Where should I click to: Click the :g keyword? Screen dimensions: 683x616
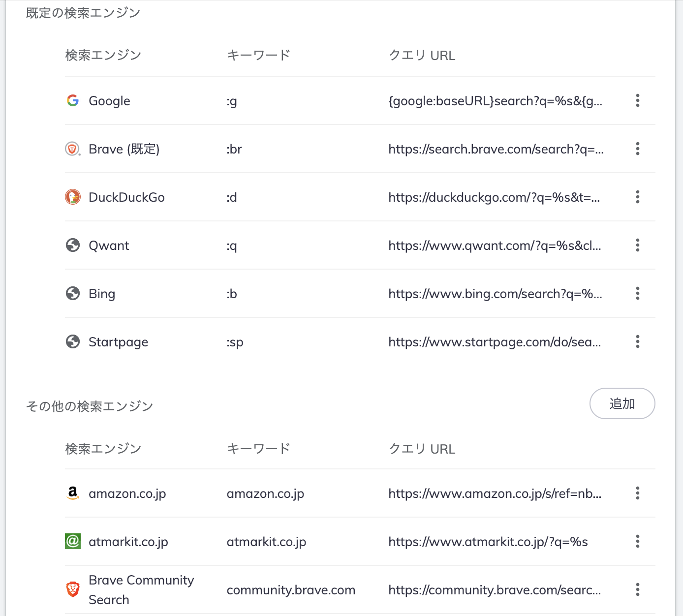point(232,101)
